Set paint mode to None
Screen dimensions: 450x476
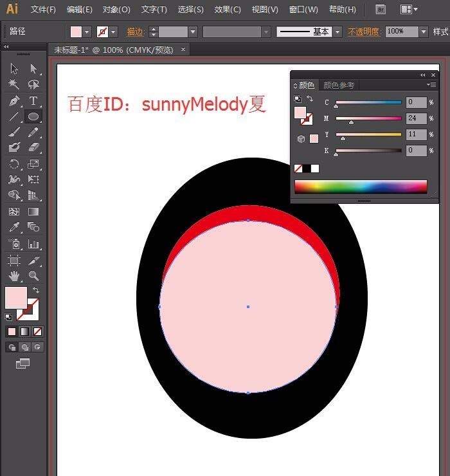tap(38, 331)
